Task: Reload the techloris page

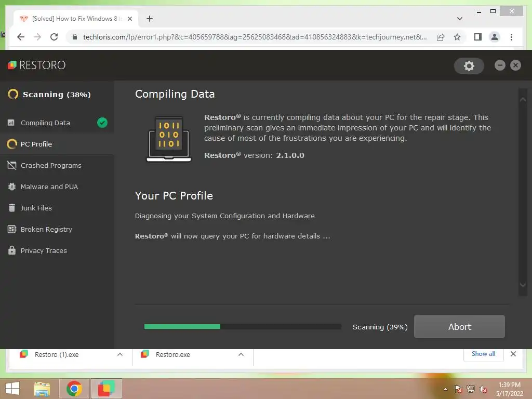Action: [x=54, y=37]
